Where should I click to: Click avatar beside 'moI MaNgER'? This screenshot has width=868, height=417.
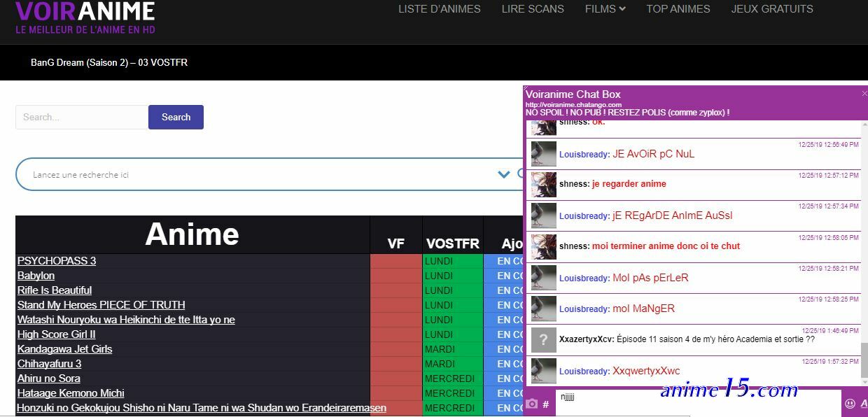point(544,309)
